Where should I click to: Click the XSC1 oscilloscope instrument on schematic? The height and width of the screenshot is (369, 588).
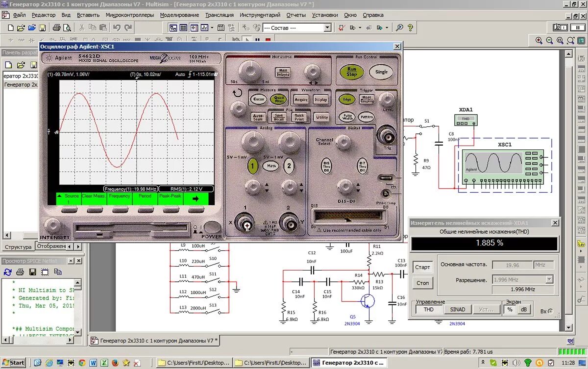[x=503, y=168]
